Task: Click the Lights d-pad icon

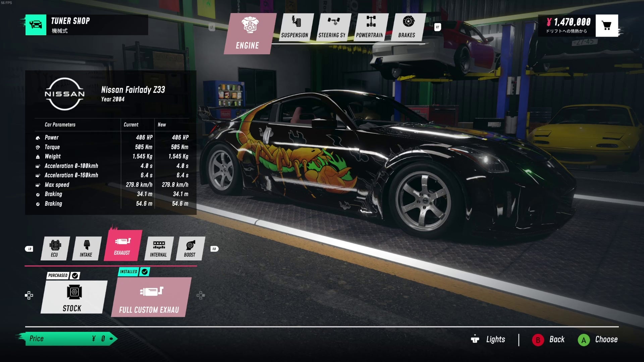Action: tap(475, 339)
